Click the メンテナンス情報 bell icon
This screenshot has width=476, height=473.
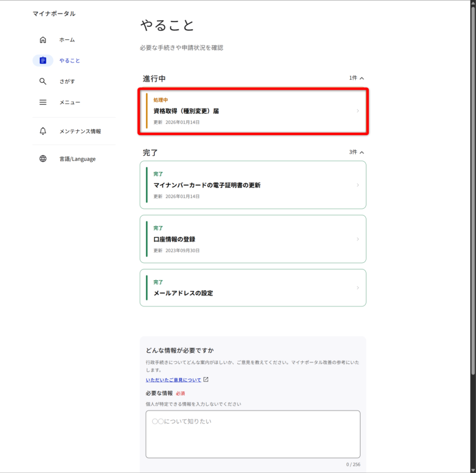tap(43, 131)
